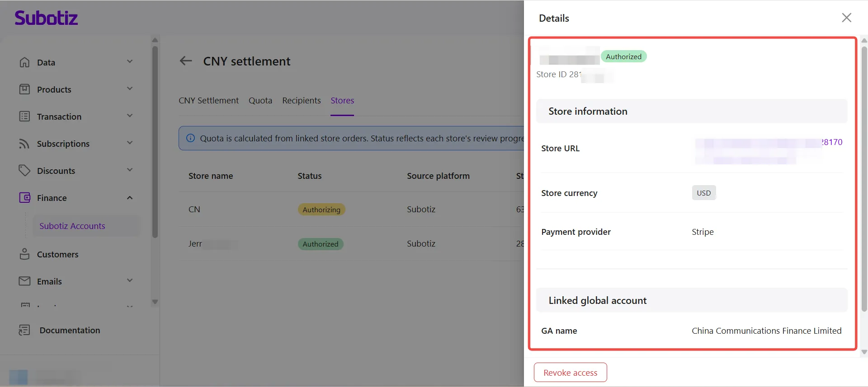
Task: Click the Emails envelope icon
Action: pos(24,281)
